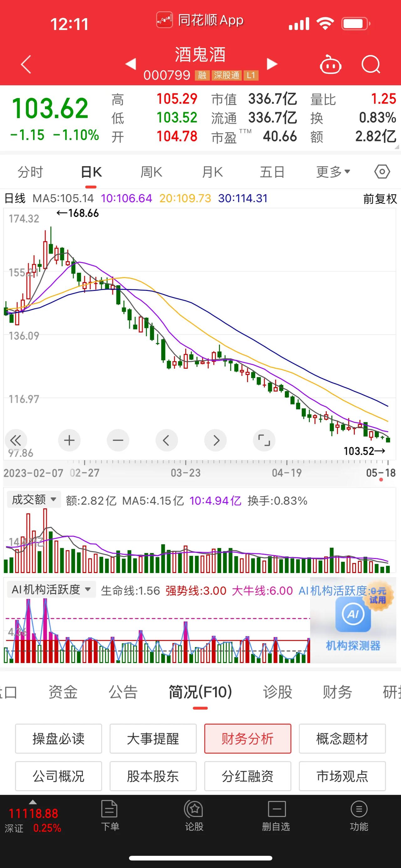Go to previous stock with left triangle
This screenshot has height=868, width=401.
point(131,64)
